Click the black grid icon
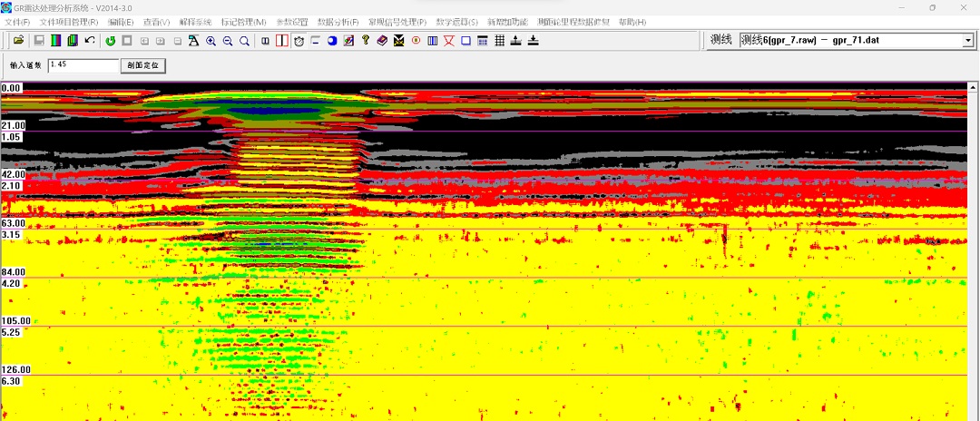The width and height of the screenshot is (980, 421). click(499, 41)
